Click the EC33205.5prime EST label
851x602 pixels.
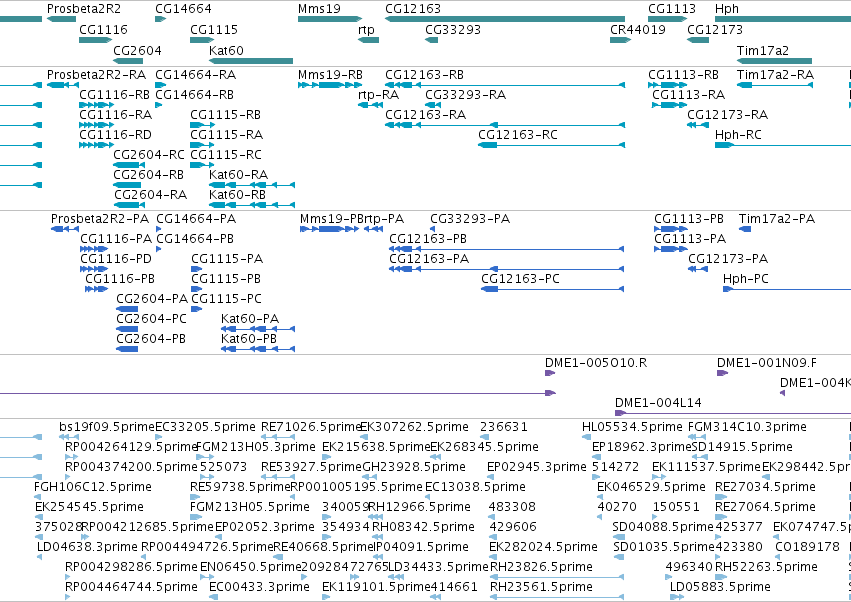click(x=205, y=427)
